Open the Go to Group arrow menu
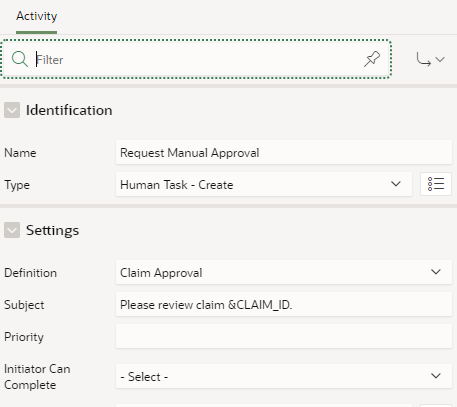The width and height of the screenshot is (457, 407). [430, 60]
